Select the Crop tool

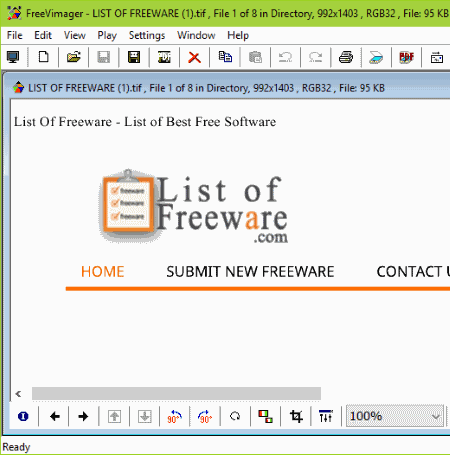tap(296, 416)
